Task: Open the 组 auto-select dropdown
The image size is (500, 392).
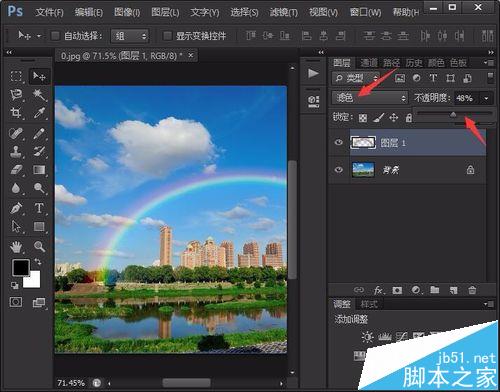Action: (x=130, y=36)
